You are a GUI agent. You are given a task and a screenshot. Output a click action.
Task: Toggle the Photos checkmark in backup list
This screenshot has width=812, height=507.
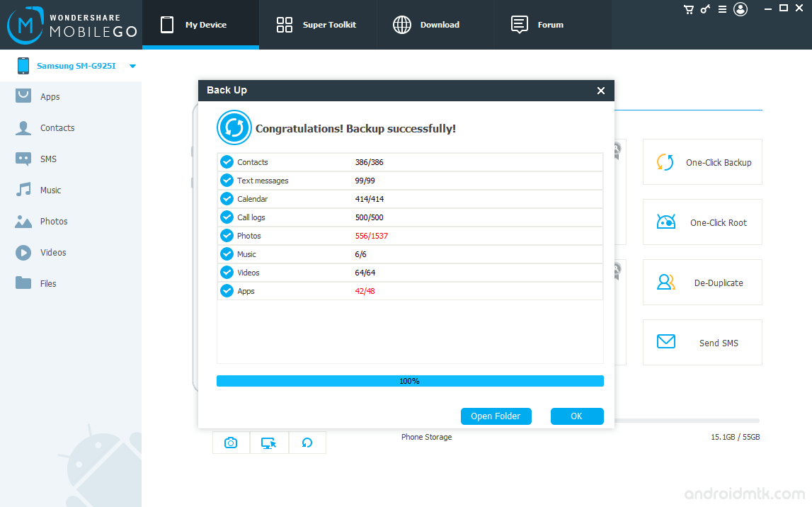point(227,236)
